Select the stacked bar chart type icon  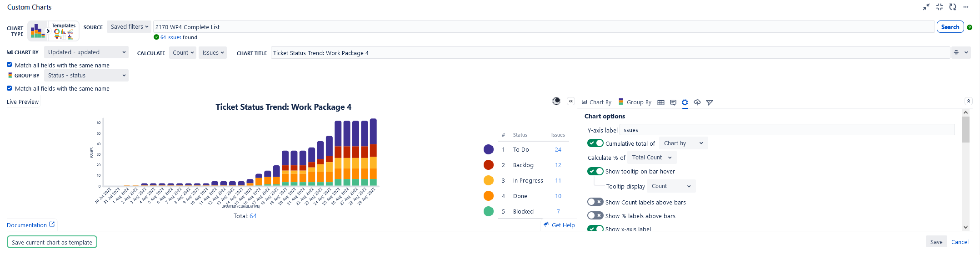coord(38,31)
